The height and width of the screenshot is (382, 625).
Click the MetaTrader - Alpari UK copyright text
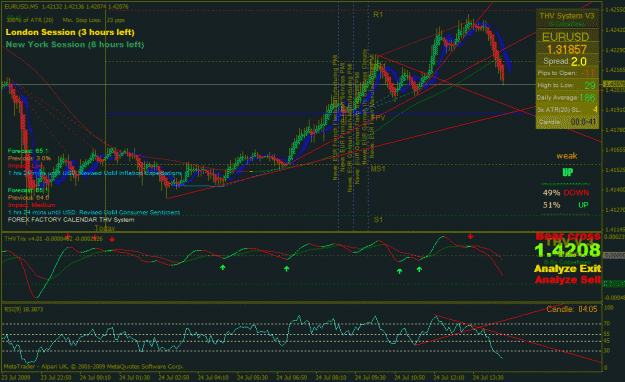click(93, 366)
